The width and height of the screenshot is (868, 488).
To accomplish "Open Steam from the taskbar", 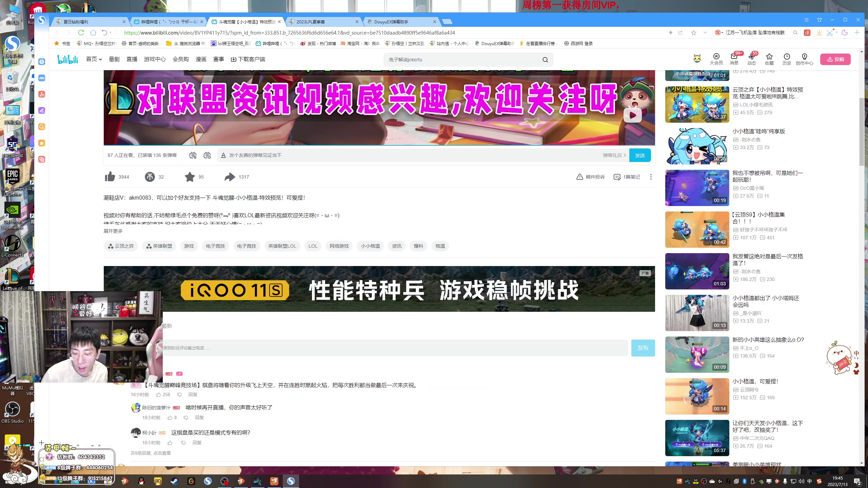I will point(175,481).
